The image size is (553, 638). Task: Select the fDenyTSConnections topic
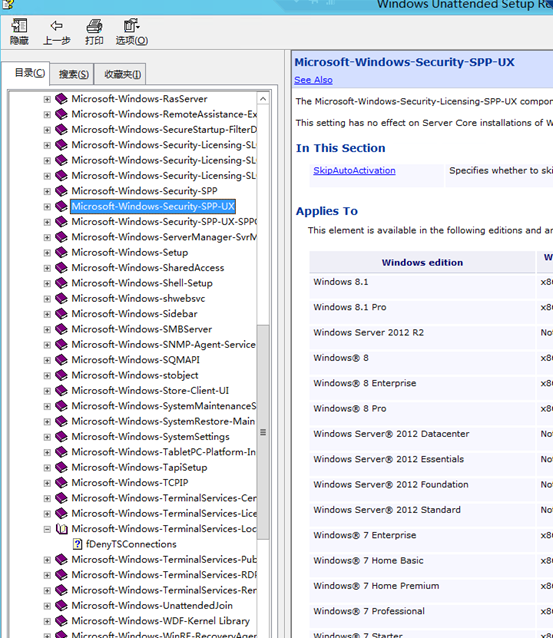tap(131, 544)
